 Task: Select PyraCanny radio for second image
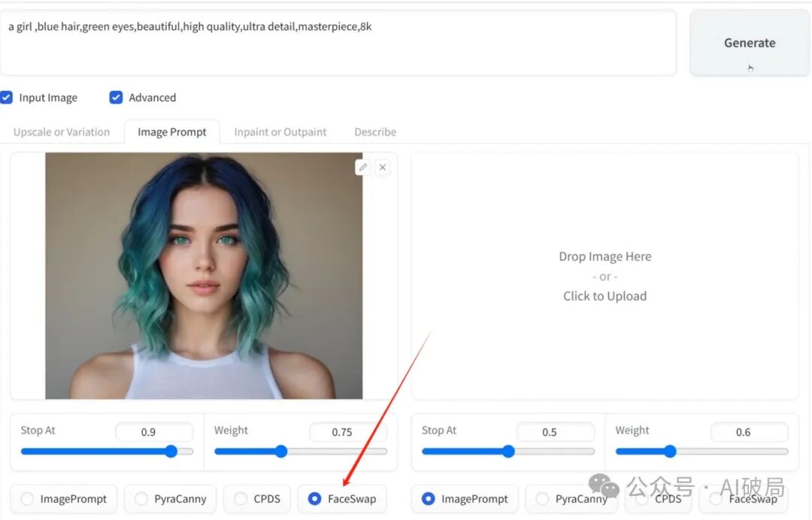click(x=542, y=499)
